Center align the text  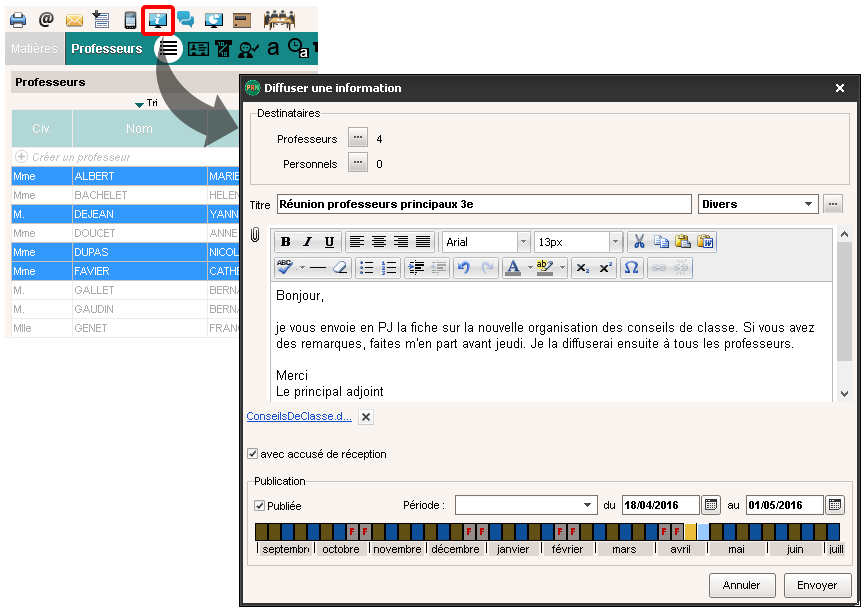click(378, 241)
